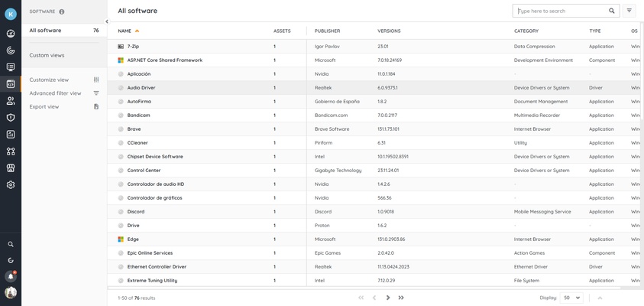Click the blue K account circle
This screenshot has width=644, height=306.
(11, 14)
